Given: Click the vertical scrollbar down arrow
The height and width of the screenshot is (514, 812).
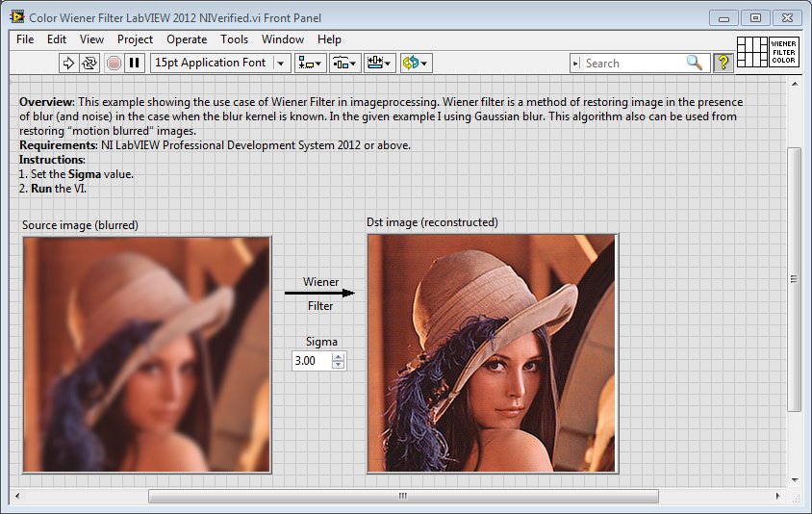Looking at the screenshot, I should tap(795, 480).
